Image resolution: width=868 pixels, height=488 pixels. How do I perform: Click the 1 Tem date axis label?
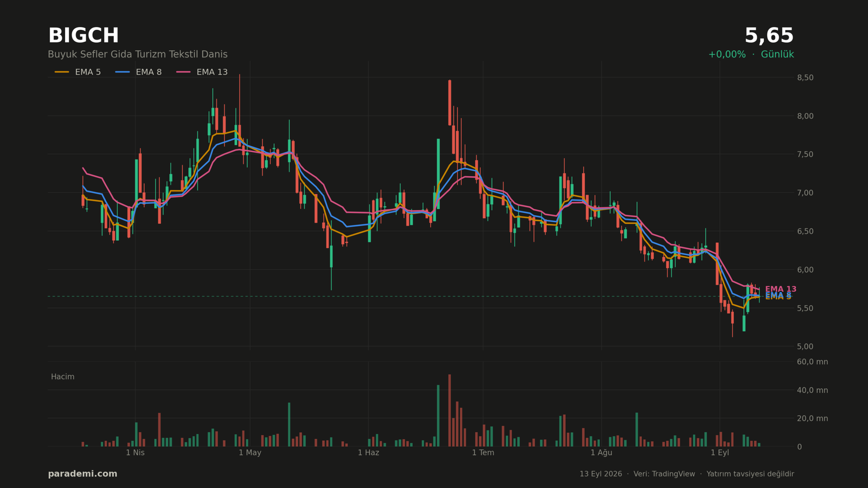click(483, 453)
